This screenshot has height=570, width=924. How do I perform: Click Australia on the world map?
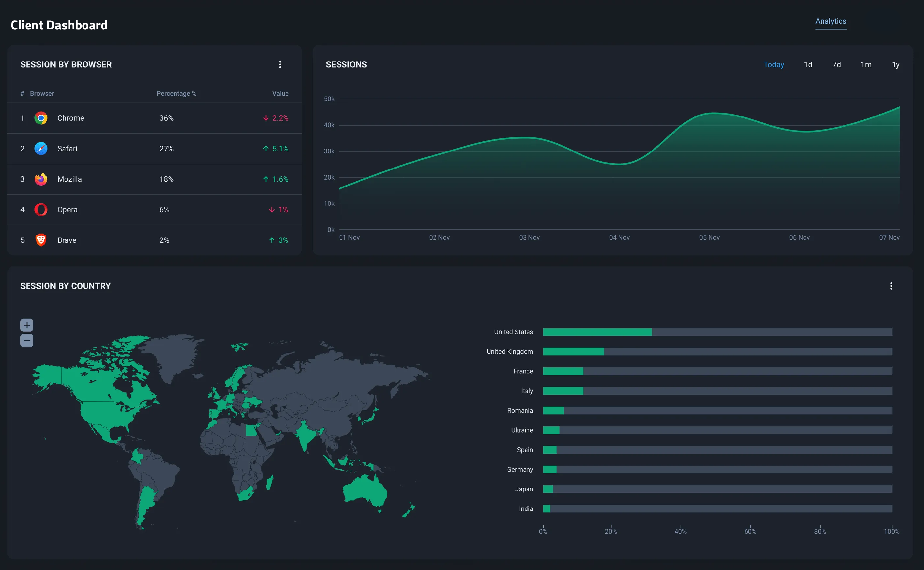364,490
